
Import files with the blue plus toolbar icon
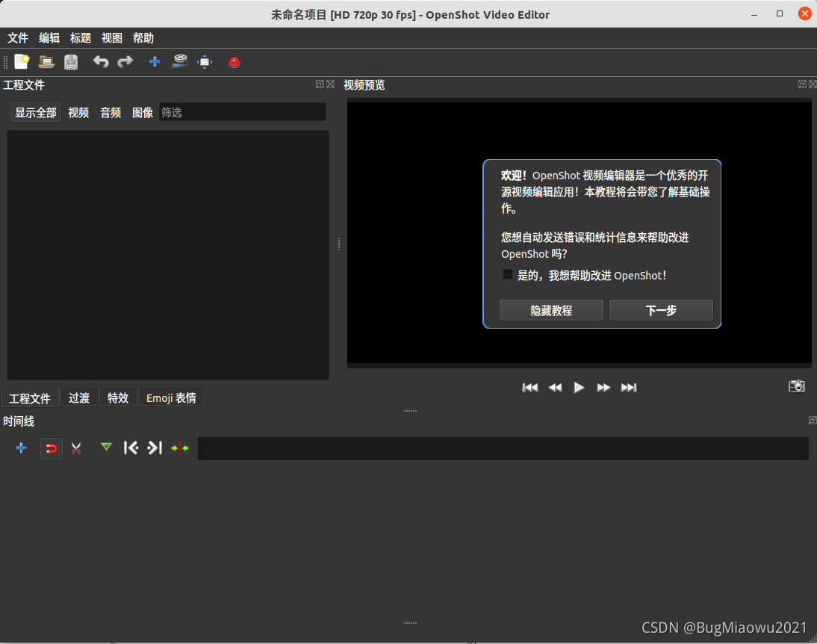155,62
